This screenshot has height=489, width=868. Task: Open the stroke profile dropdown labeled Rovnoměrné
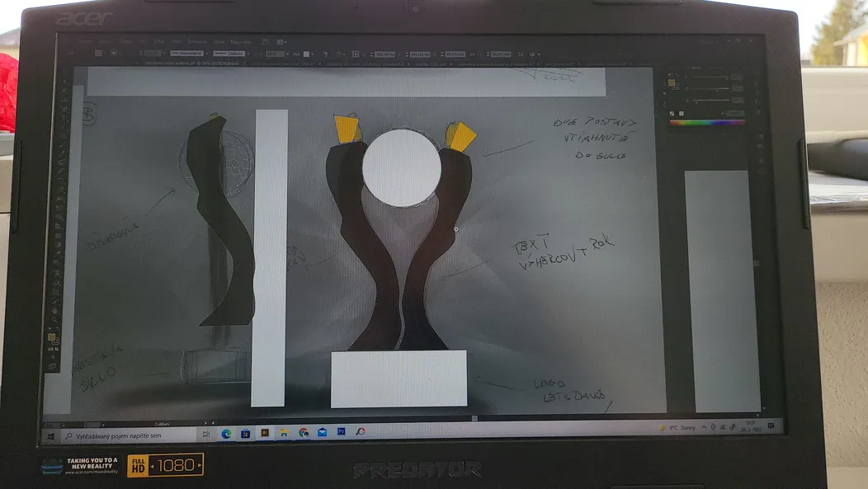coord(187,53)
